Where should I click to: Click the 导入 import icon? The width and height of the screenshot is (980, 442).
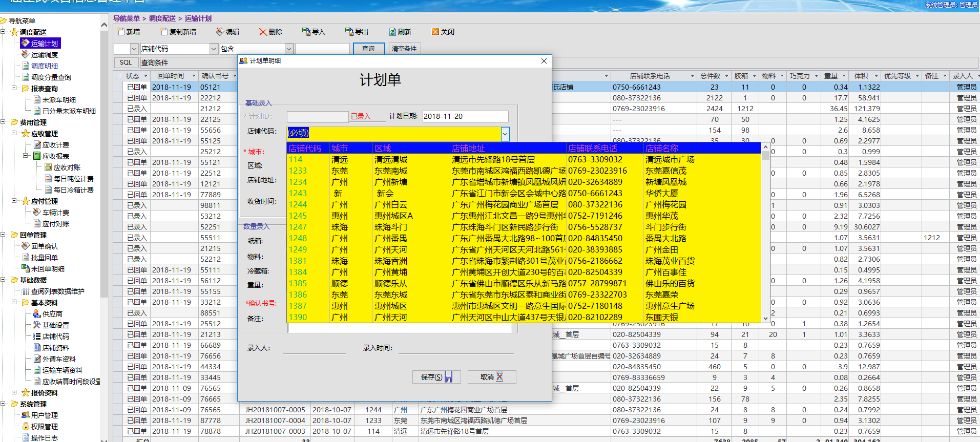tap(306, 32)
